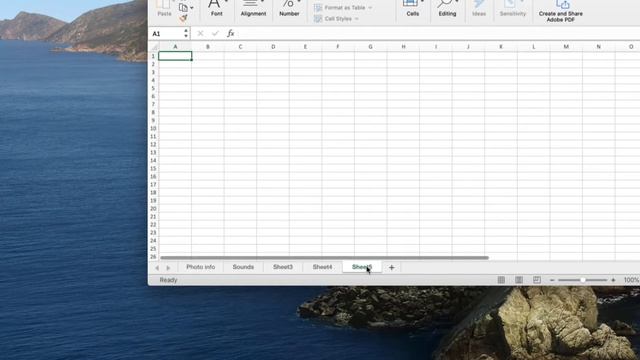Click the 100% zoom level
Viewport: 640px width, 360px height.
(x=631, y=280)
